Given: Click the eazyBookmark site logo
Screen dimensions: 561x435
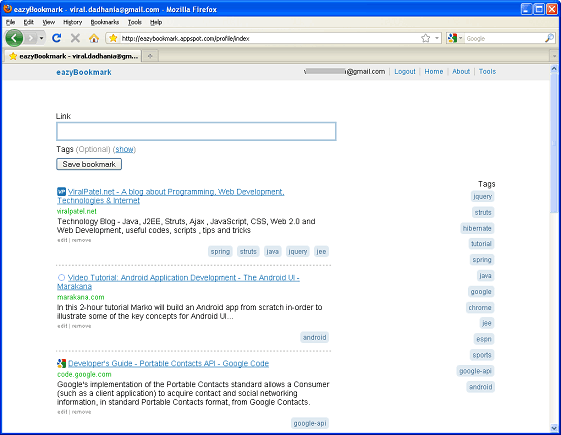Looking at the screenshot, I should click(84, 72).
